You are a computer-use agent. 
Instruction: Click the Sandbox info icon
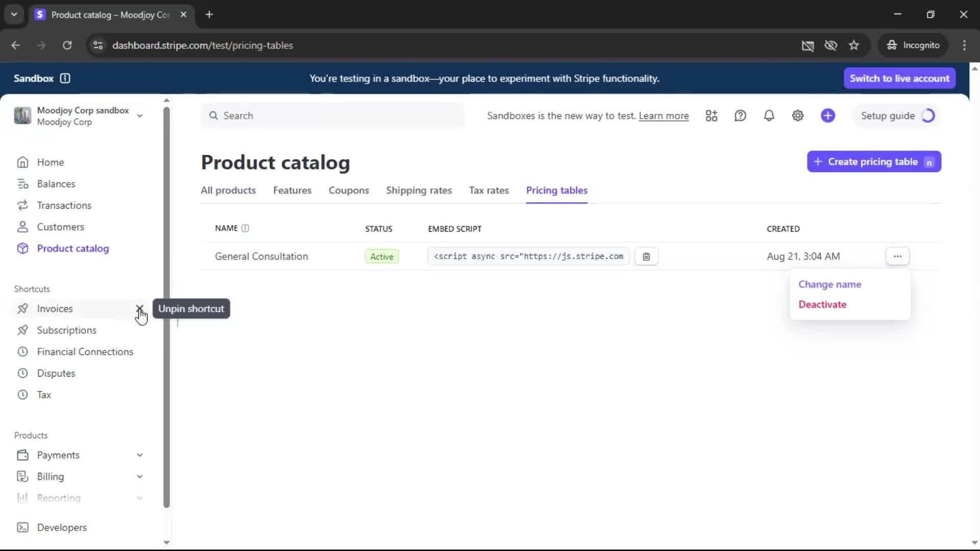tap(65, 79)
